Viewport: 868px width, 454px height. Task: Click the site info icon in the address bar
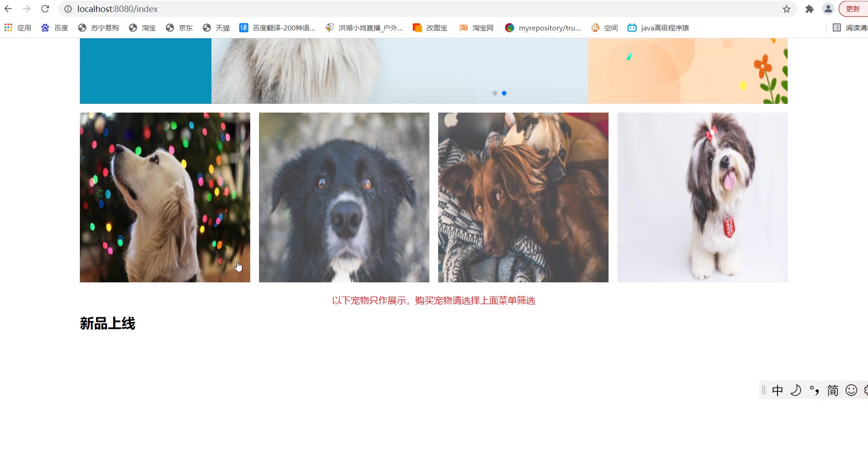pyautogui.click(x=68, y=9)
